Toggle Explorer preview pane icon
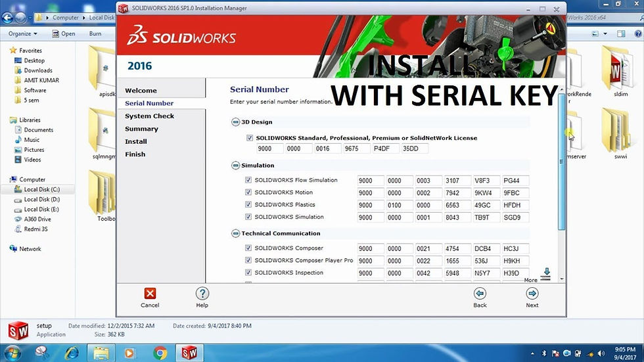Screen dimensions: 644x362 pos(621,34)
